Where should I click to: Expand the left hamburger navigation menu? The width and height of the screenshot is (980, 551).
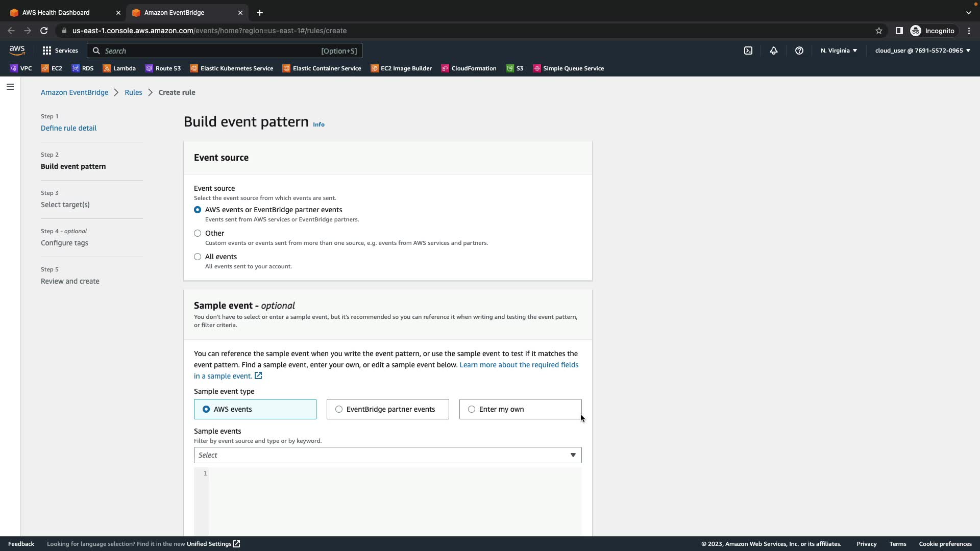click(x=10, y=87)
